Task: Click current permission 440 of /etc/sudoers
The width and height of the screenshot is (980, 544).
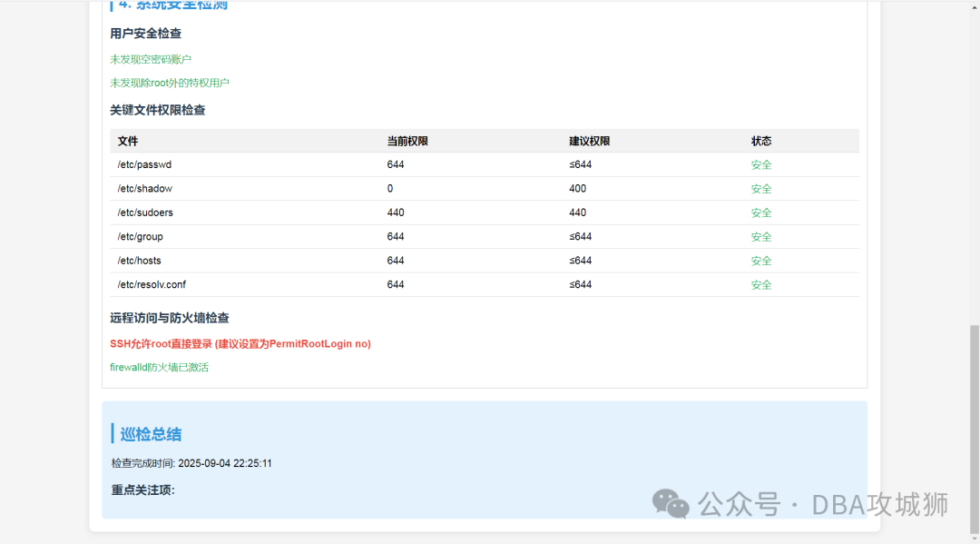Action: tap(396, 213)
